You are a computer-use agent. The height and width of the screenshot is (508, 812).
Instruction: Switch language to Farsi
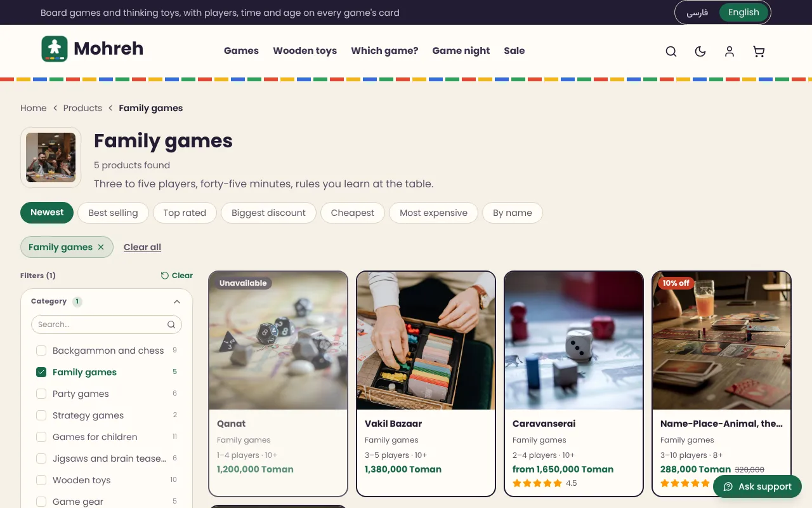[x=697, y=13]
